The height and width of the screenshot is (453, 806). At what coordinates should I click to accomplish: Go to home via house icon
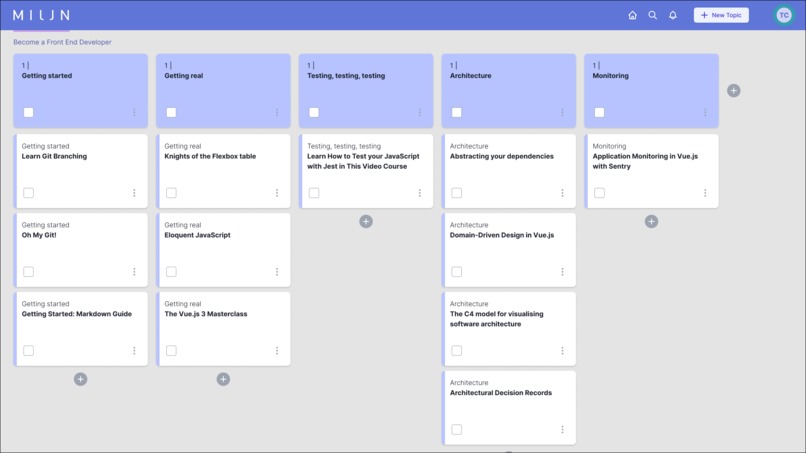(632, 15)
